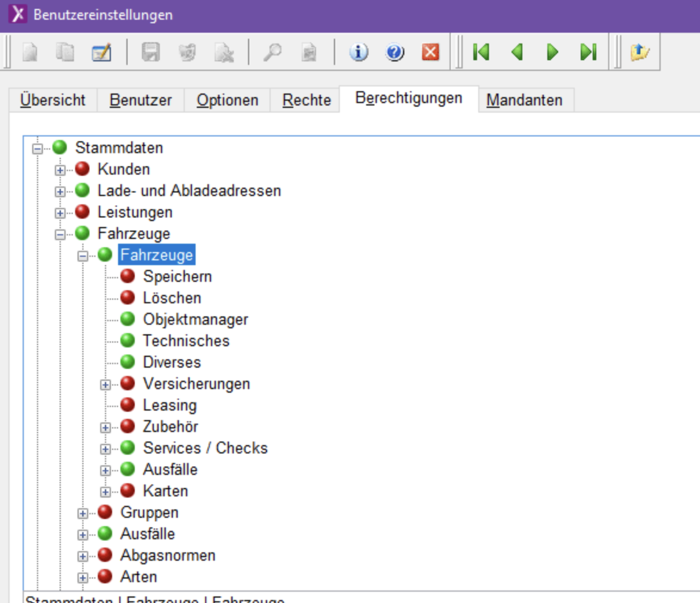Jump to the first record

(x=481, y=52)
